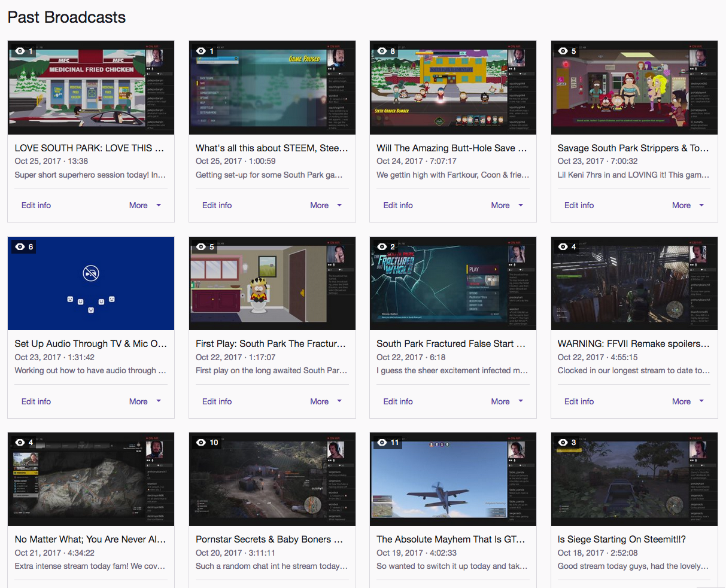Click description We gettin high with Fartkour
Viewport: 726px width, 588px height.
point(453,175)
